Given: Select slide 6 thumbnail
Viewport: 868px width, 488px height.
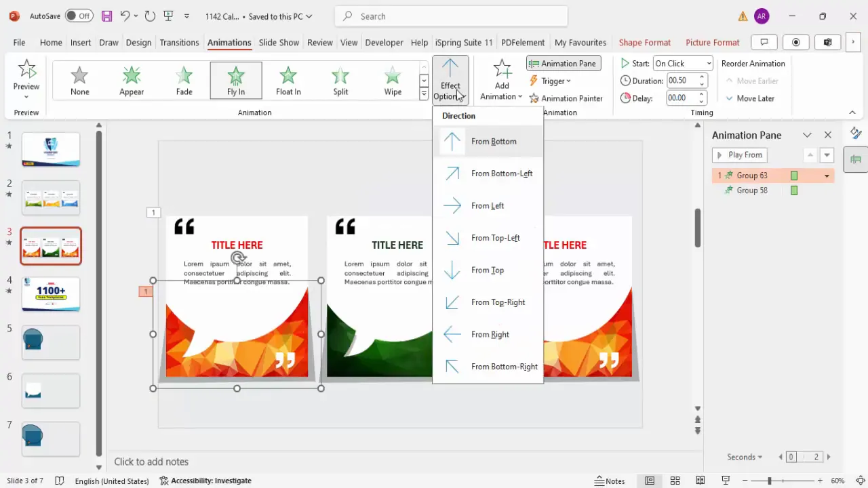Looking at the screenshot, I should click(x=51, y=390).
